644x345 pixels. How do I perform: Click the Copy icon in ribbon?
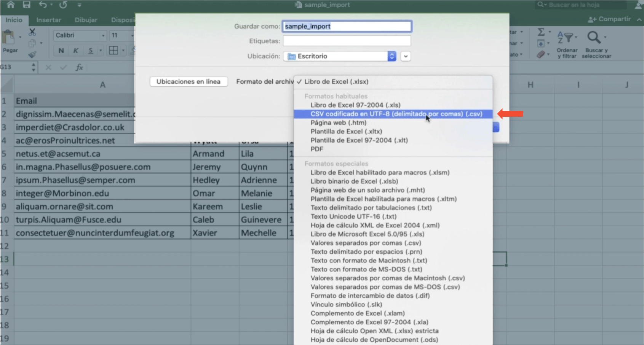point(32,43)
